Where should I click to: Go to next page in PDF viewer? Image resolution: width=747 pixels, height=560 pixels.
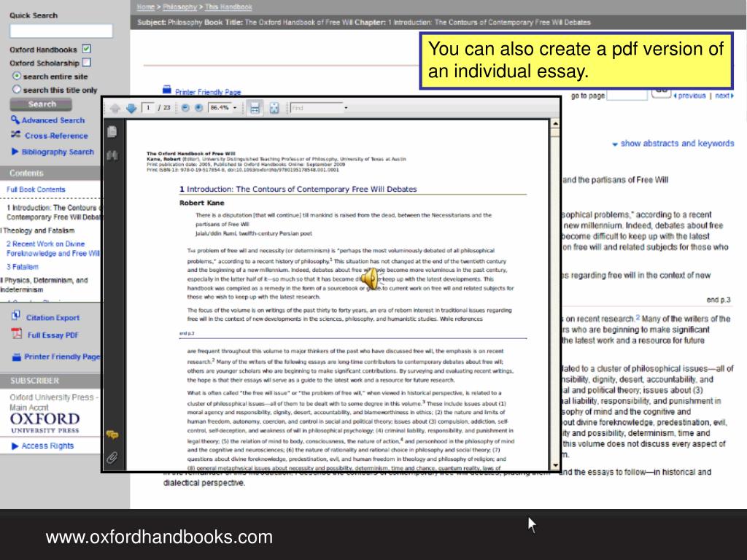tap(131, 109)
